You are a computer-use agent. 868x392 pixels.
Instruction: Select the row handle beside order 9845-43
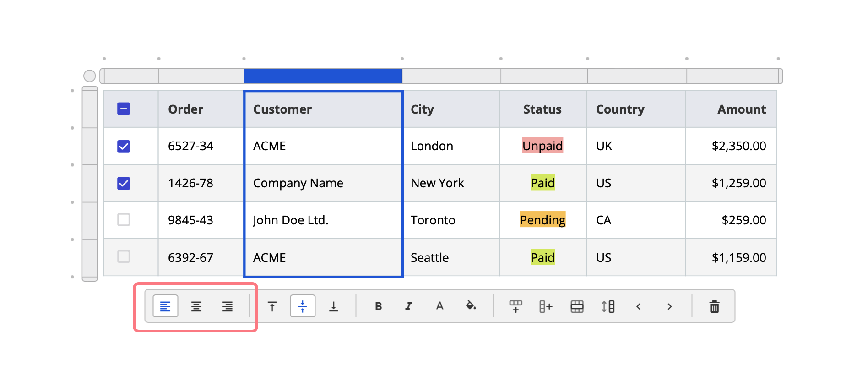click(x=90, y=220)
